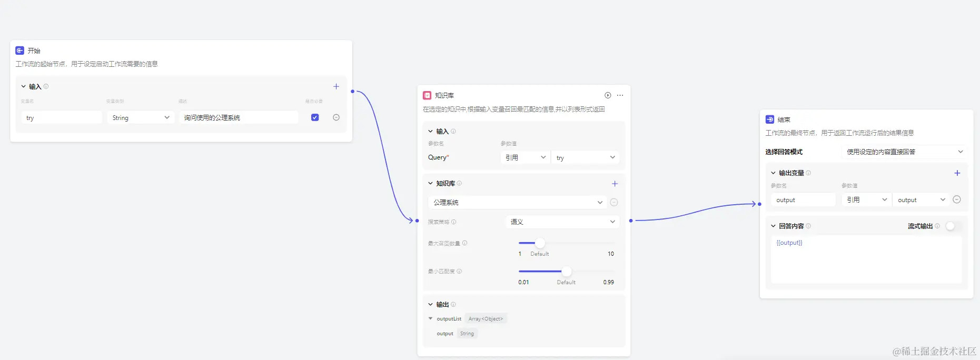Open the End node 引用 type dropdown
The image size is (980, 360).
coord(866,199)
